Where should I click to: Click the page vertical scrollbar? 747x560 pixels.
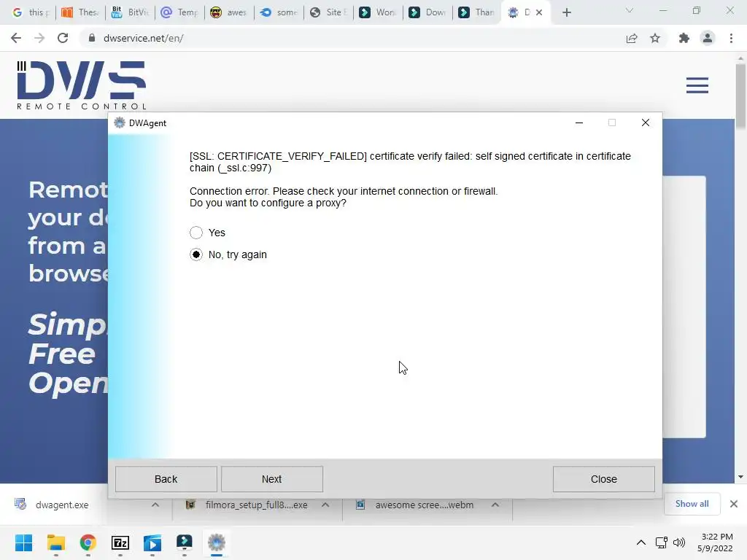(740, 96)
